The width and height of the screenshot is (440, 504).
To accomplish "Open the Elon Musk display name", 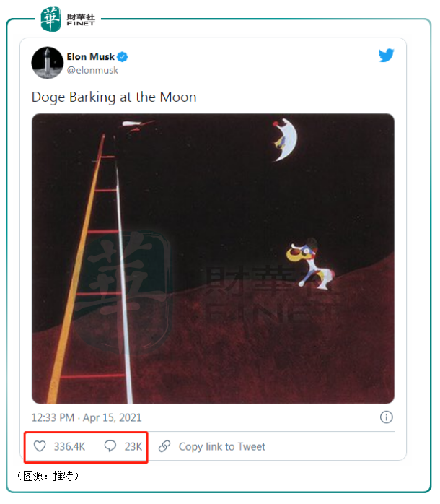I will 91,56.
